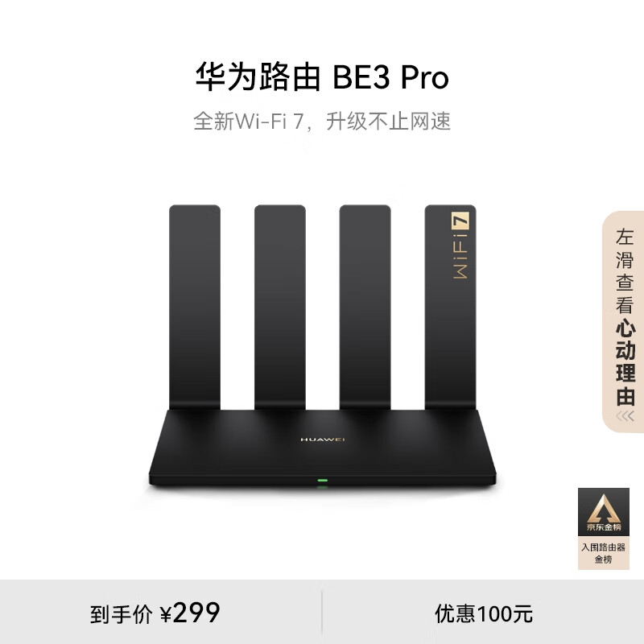Click the bold 心动理由 text on side tab

tap(625, 362)
